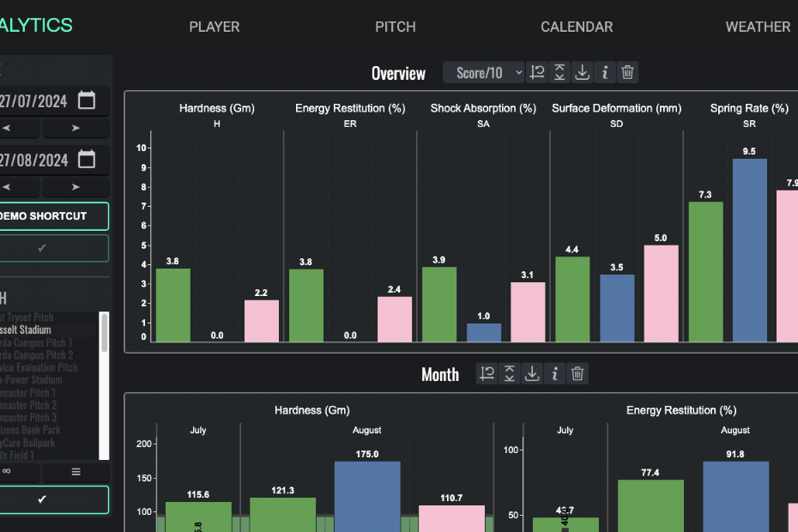The width and height of the screenshot is (798, 532).
Task: Open the PLAYER page link
Action: point(214,27)
